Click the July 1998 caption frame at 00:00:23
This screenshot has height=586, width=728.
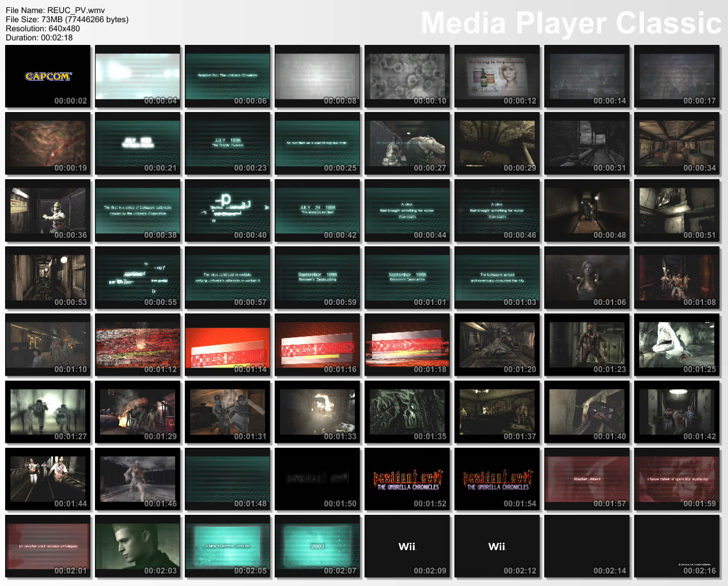(227, 143)
